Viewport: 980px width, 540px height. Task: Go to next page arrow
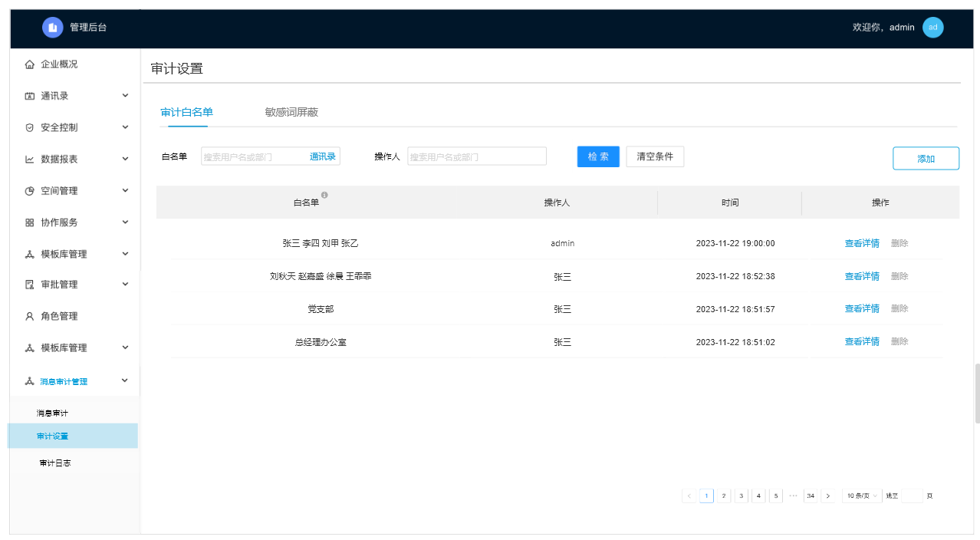(828, 496)
